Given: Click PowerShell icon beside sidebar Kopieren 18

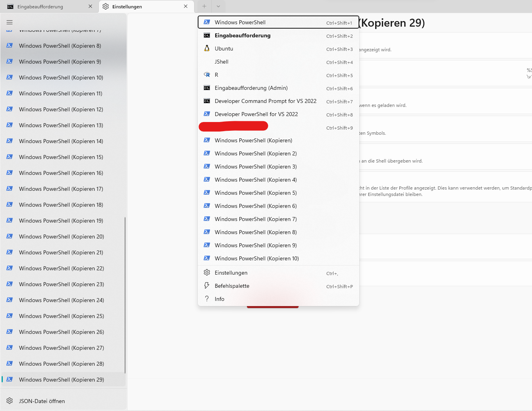Looking at the screenshot, I should (x=10, y=204).
